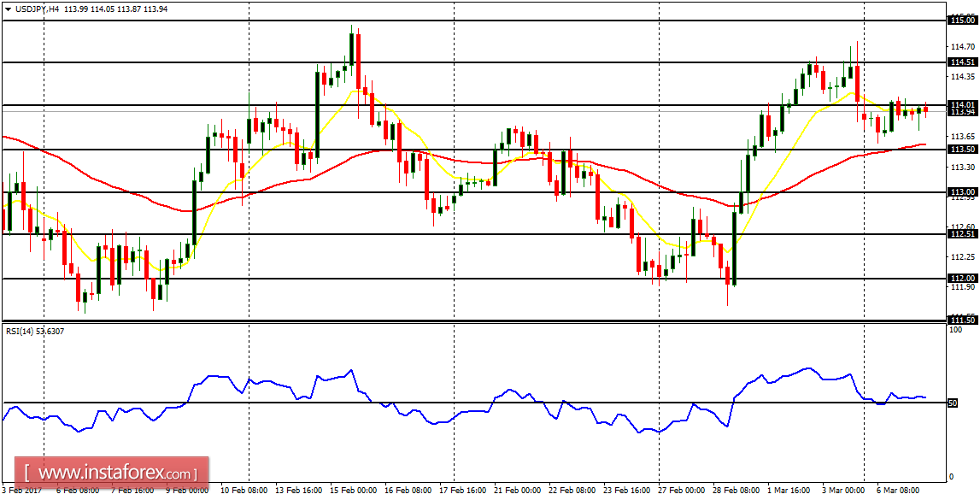Collapse the USDJPY,H4 quote header triangle
This screenshot has width=980, height=500.
tap(9, 7)
